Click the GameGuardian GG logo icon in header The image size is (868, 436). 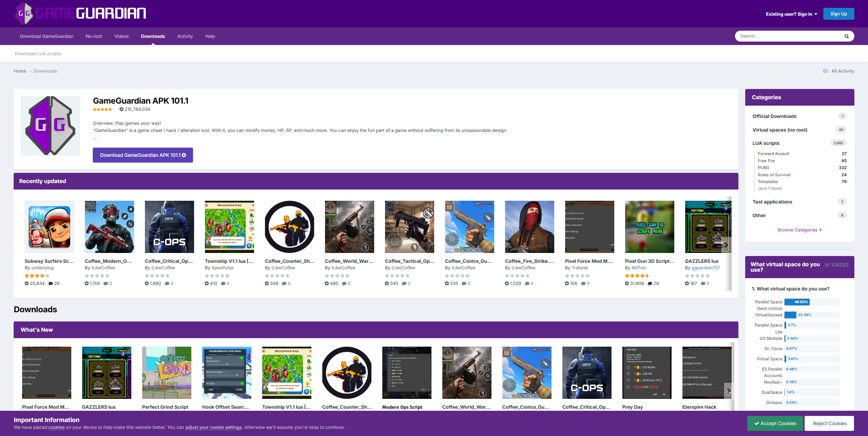click(24, 14)
